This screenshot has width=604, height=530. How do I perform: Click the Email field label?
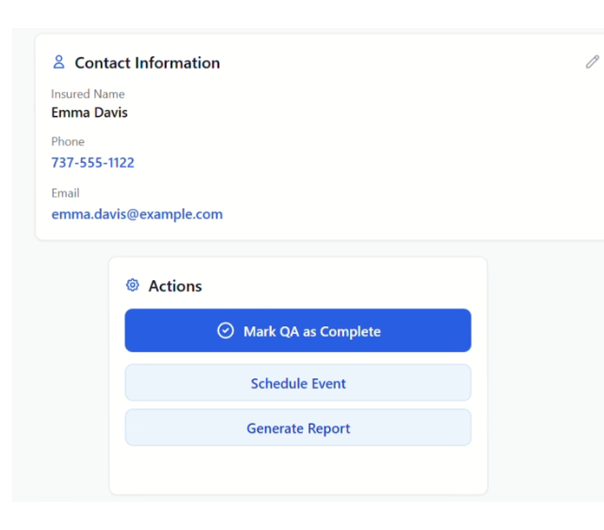tap(65, 193)
